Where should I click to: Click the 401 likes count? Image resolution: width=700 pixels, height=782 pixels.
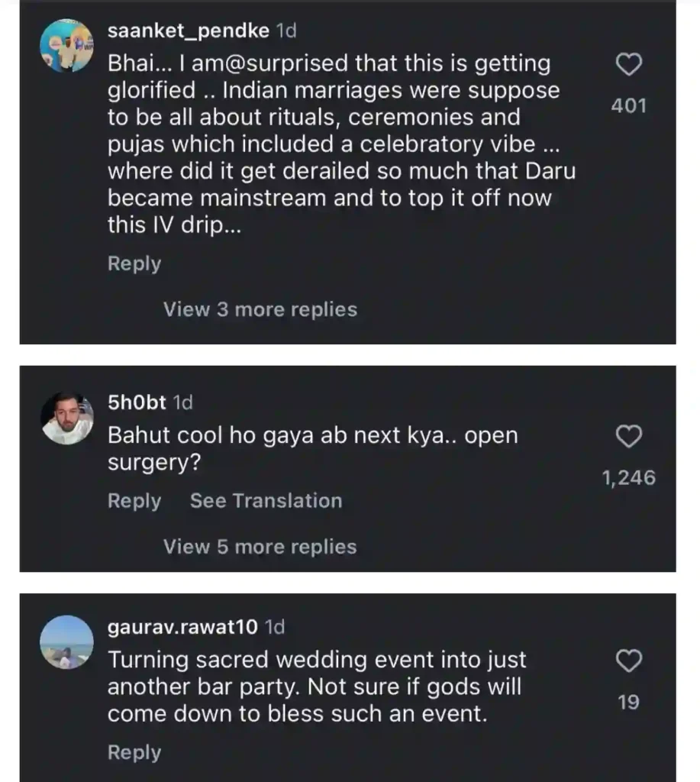point(628,105)
